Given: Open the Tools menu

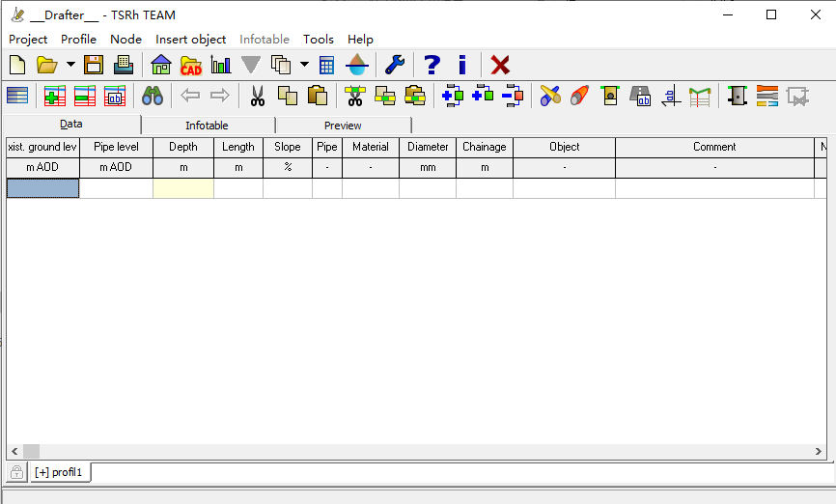Looking at the screenshot, I should 319,40.
